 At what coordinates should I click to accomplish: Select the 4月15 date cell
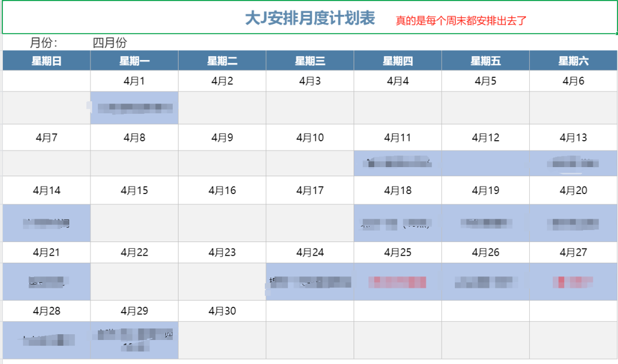pos(134,191)
